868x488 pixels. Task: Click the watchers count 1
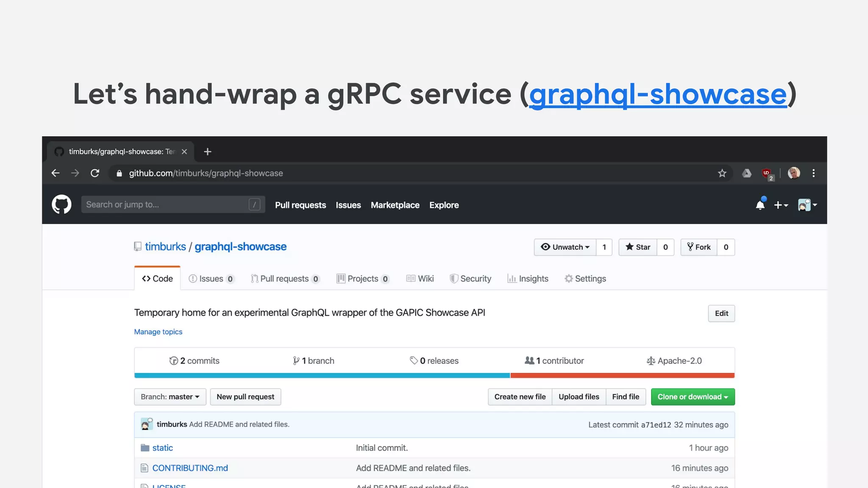click(x=604, y=247)
